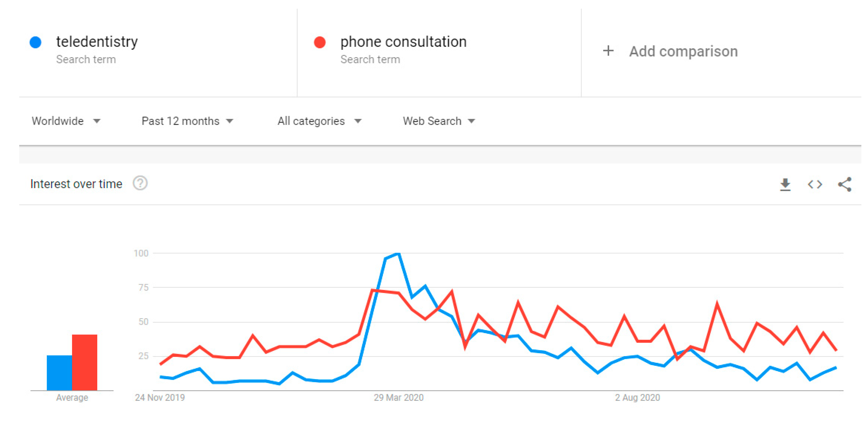Click the download CSV icon
Image resolution: width=868 pixels, height=424 pixels.
click(785, 184)
